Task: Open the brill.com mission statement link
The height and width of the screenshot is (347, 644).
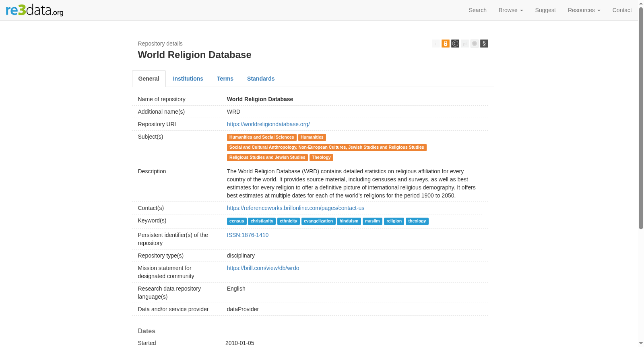Action: (x=263, y=268)
